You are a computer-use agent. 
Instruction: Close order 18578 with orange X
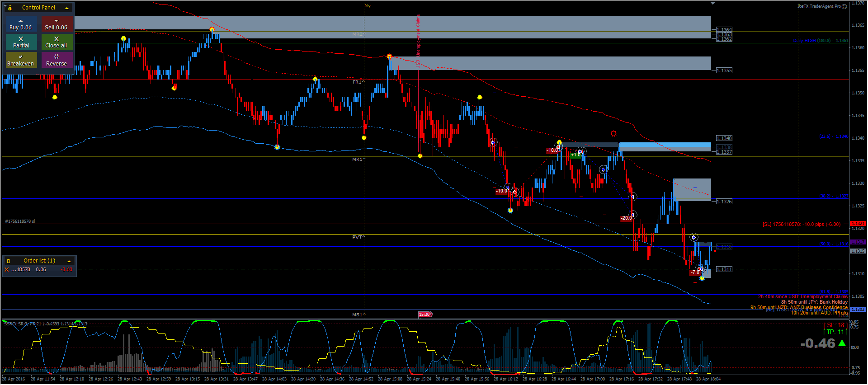tap(6, 269)
